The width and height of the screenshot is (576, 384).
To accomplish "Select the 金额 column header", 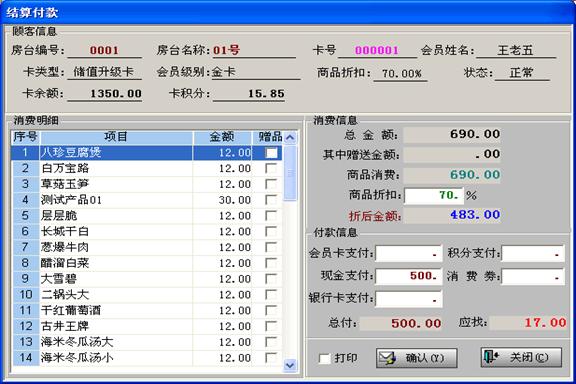I will coord(222,137).
